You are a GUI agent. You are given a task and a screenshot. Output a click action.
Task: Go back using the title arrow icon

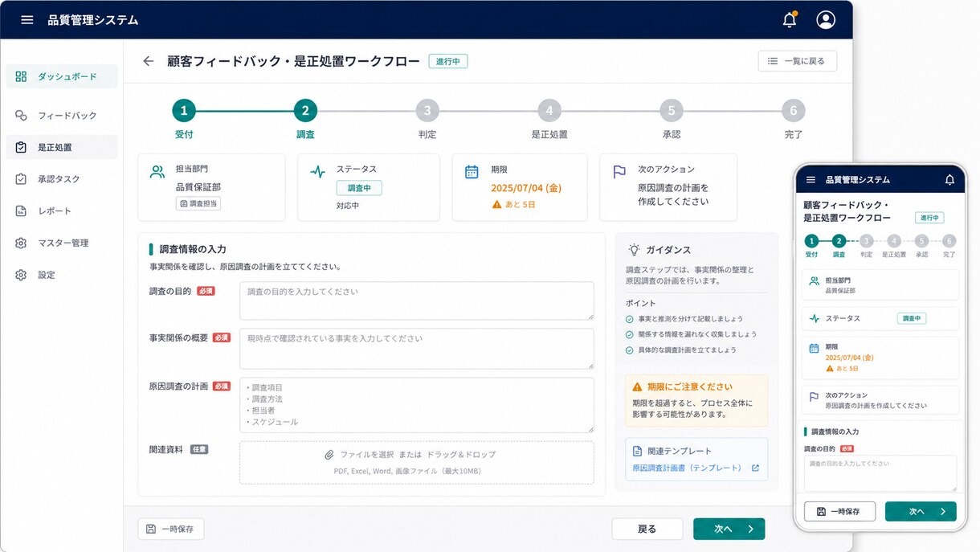coord(148,61)
